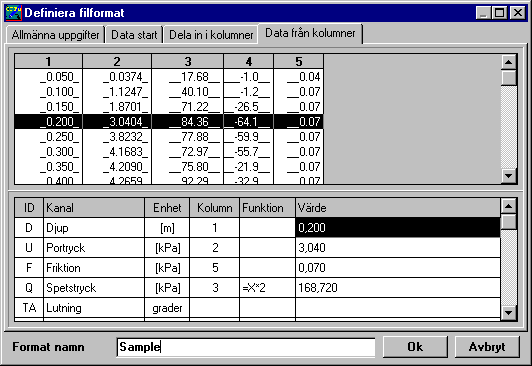
Task: Select the data cell __71.22__
Action: pos(188,107)
